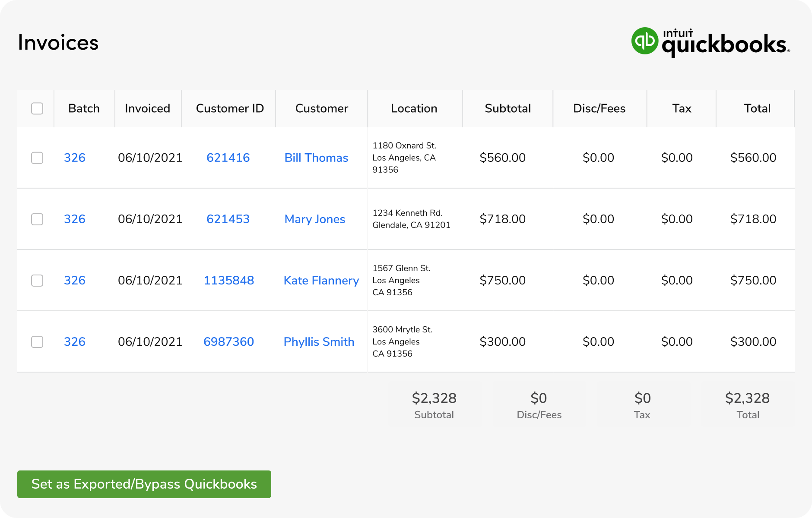Image resolution: width=812 pixels, height=518 pixels.
Task: Click the QuickBooks logo icon
Action: click(x=644, y=41)
